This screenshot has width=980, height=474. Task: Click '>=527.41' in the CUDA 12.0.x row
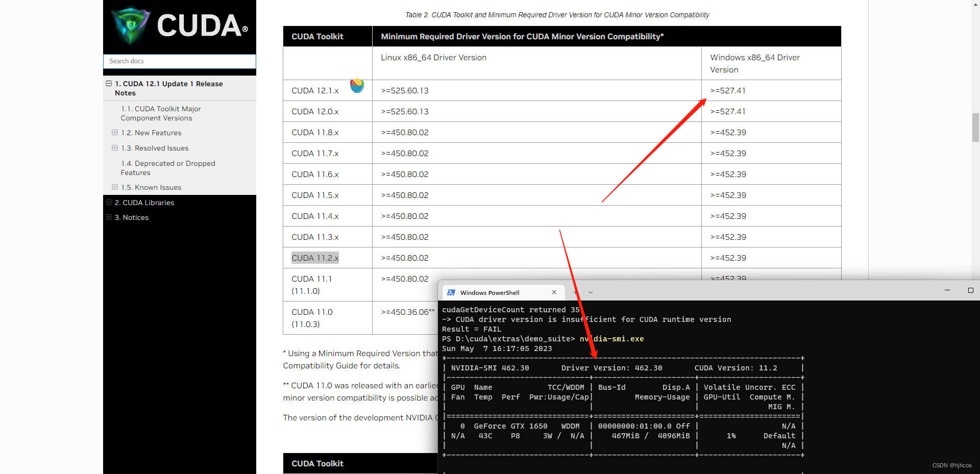click(x=728, y=111)
